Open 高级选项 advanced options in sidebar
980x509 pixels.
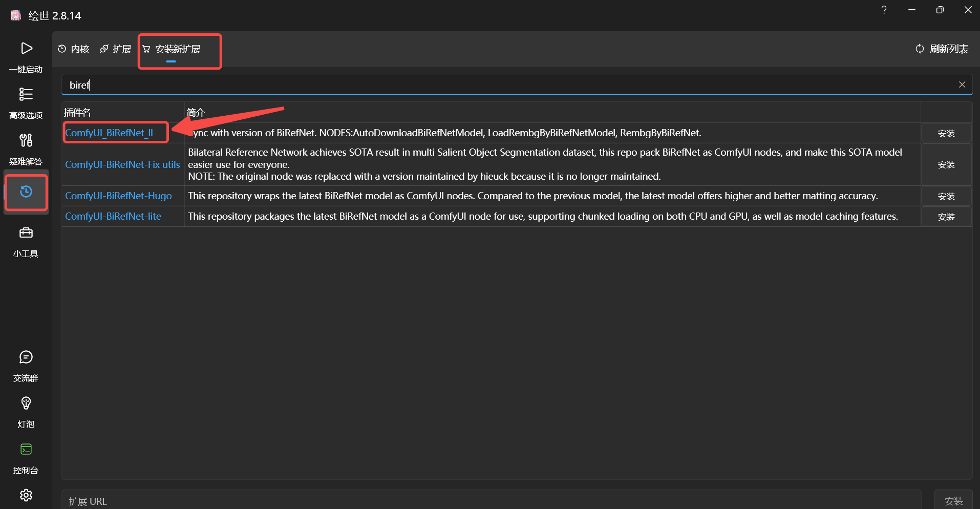pyautogui.click(x=26, y=95)
